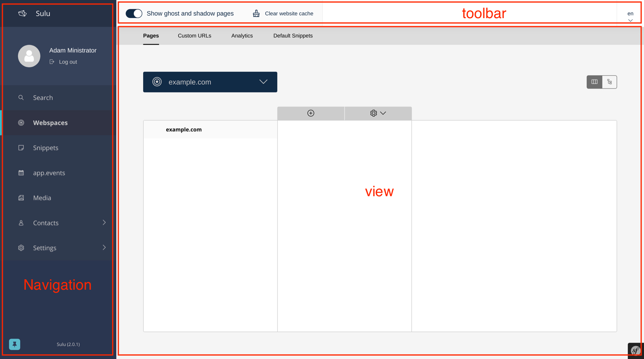
Task: Open app.events calendar icon item
Action: pos(21,173)
